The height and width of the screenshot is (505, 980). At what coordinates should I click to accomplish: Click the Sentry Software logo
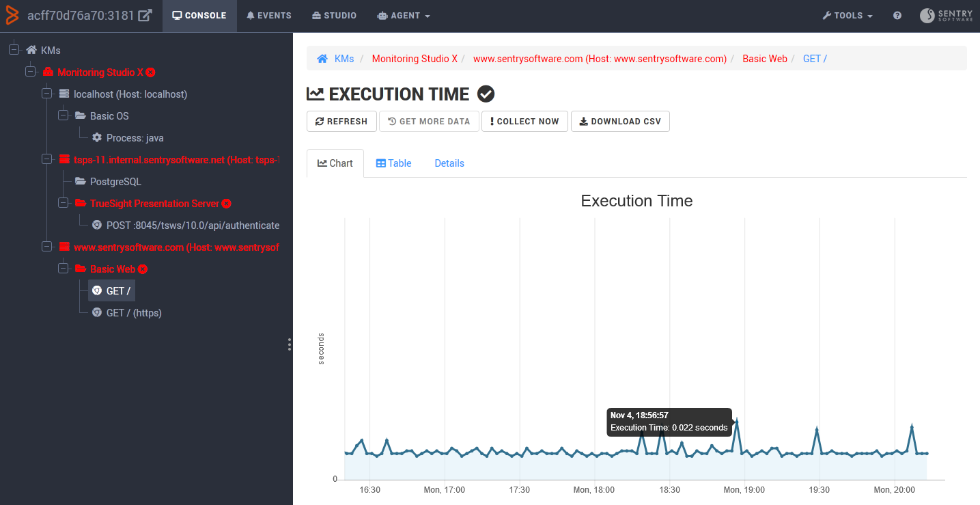[946, 15]
